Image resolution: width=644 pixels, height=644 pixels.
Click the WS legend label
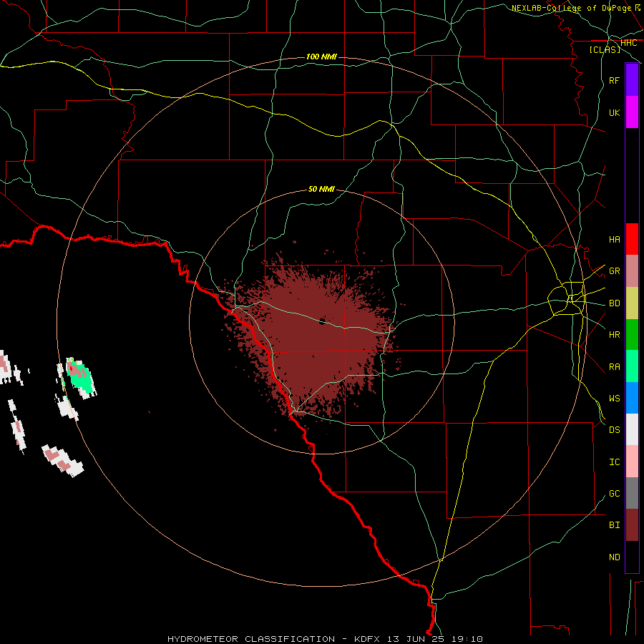tap(614, 399)
